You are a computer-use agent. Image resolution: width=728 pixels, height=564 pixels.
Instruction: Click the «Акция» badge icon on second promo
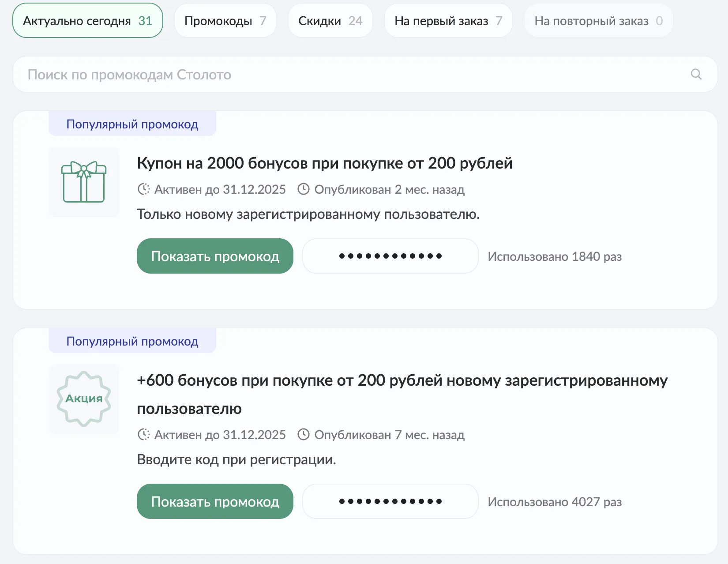[83, 399]
